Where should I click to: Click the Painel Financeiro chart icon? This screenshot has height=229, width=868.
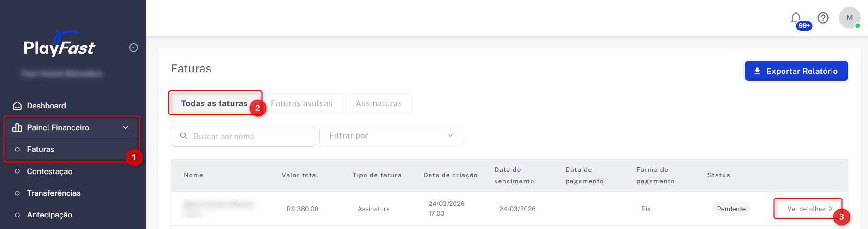17,128
